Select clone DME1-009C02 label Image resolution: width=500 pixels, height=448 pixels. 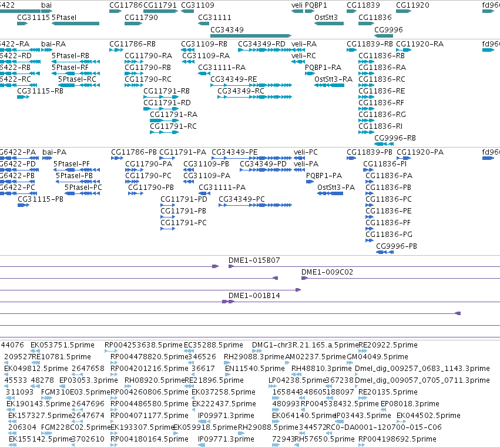tap(327, 272)
